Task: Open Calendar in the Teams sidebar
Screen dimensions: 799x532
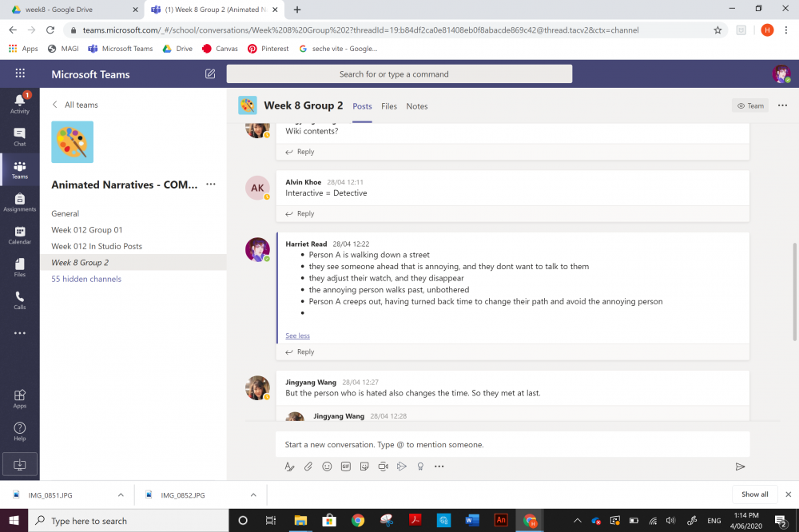Action: point(19,235)
